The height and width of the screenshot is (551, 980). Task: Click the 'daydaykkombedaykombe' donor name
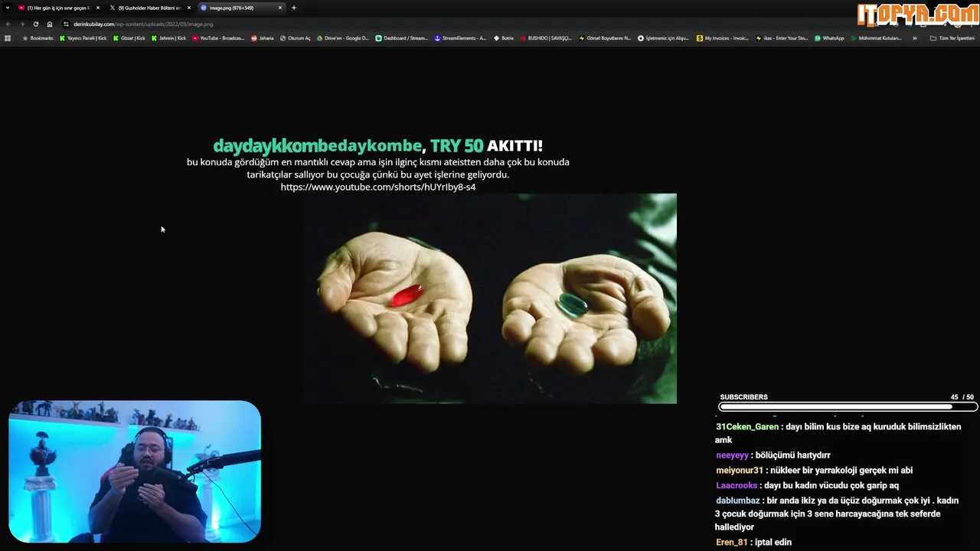(x=317, y=145)
